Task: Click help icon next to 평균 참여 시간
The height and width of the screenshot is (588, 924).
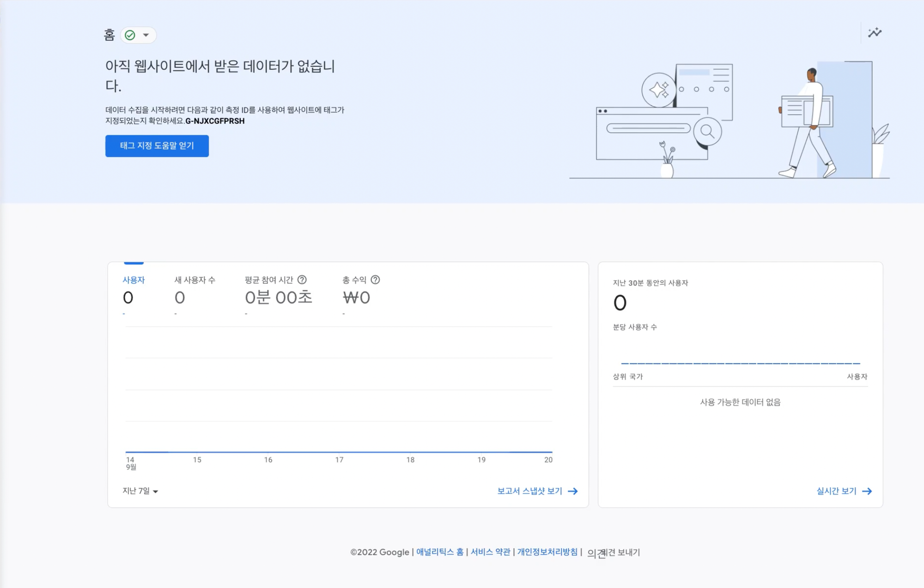Action: 302,280
